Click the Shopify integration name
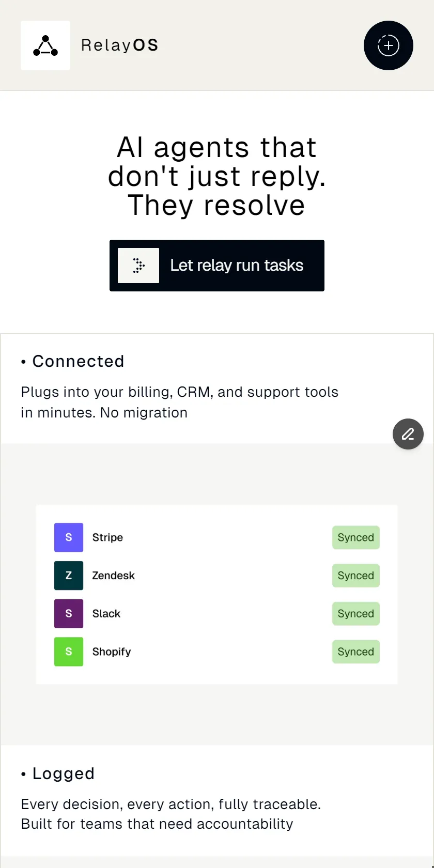 point(112,652)
